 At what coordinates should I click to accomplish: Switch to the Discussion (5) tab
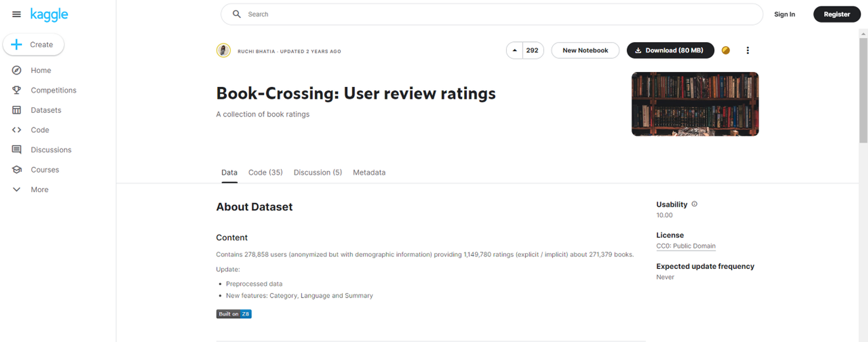[318, 173]
